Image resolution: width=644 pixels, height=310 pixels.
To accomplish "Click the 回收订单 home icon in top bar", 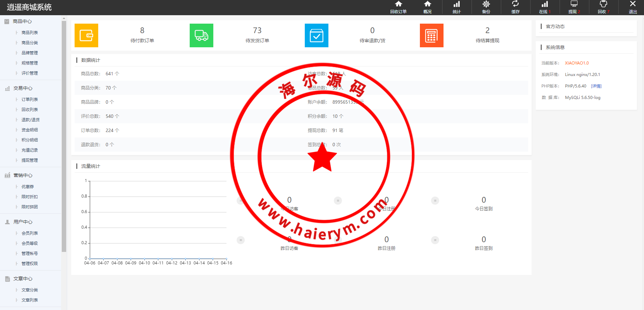I will [398, 4].
